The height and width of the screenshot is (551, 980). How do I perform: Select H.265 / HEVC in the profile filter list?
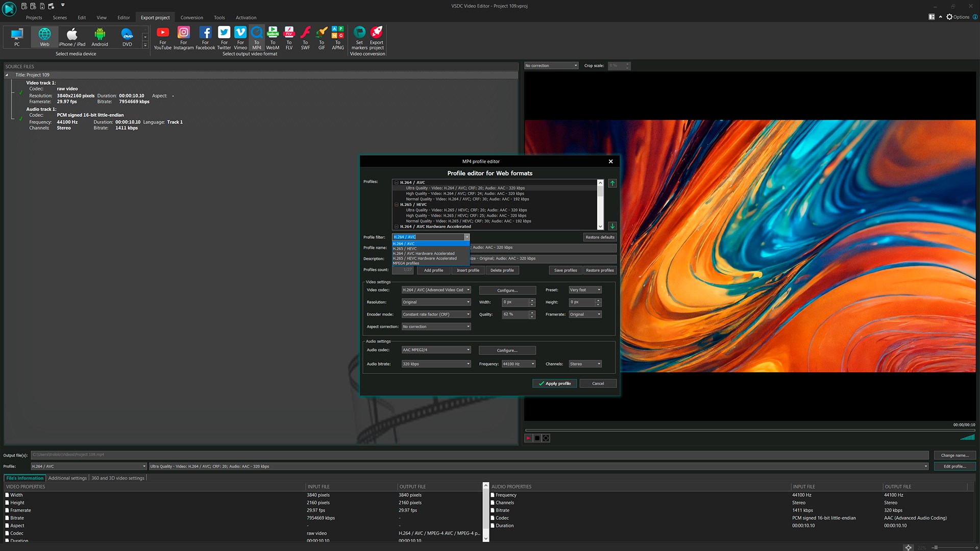[x=405, y=248]
